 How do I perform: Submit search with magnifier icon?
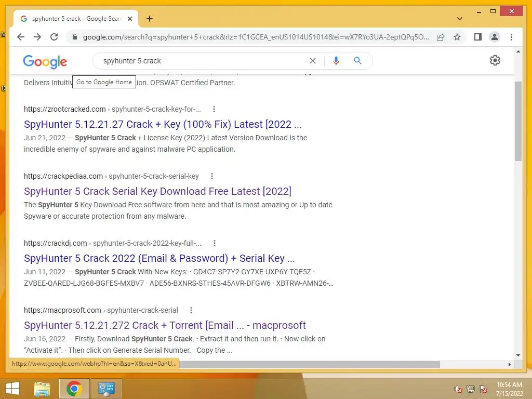click(x=357, y=61)
